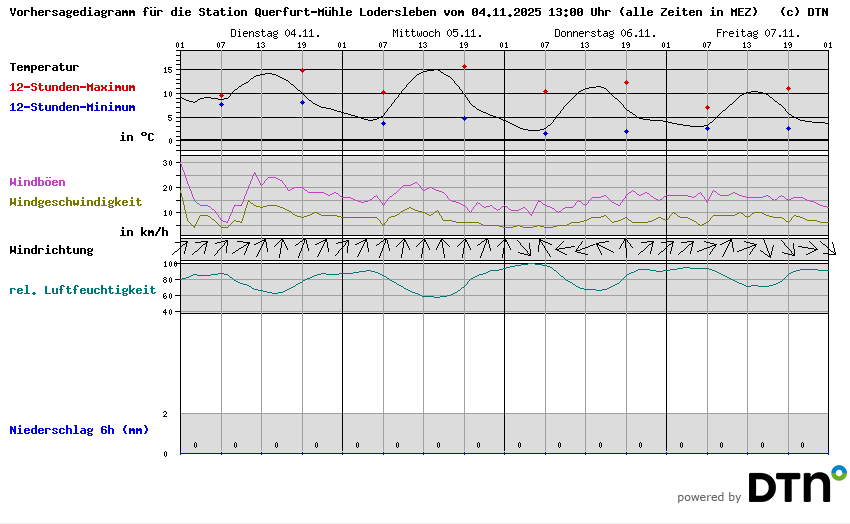Click the Niederschlag 6h (mm) label

coord(79,430)
